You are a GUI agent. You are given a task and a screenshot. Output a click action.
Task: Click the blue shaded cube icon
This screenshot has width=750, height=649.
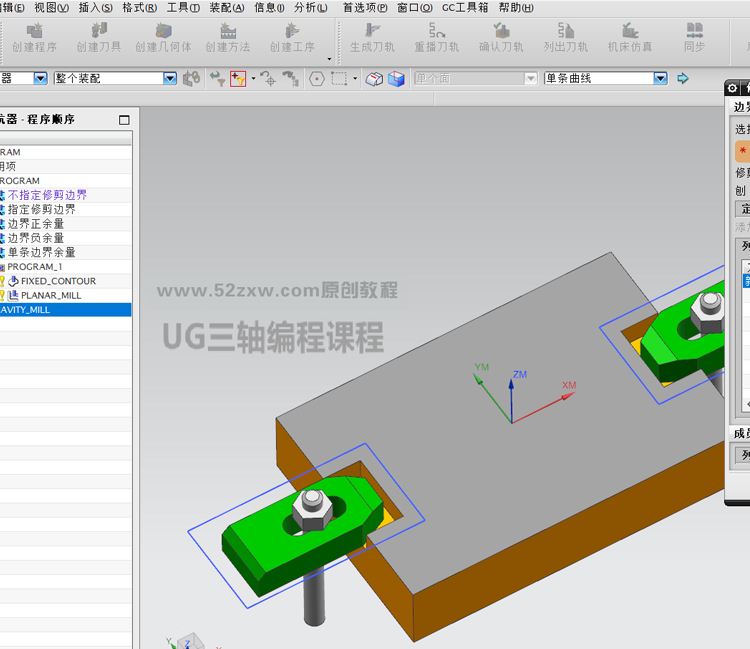click(x=396, y=79)
